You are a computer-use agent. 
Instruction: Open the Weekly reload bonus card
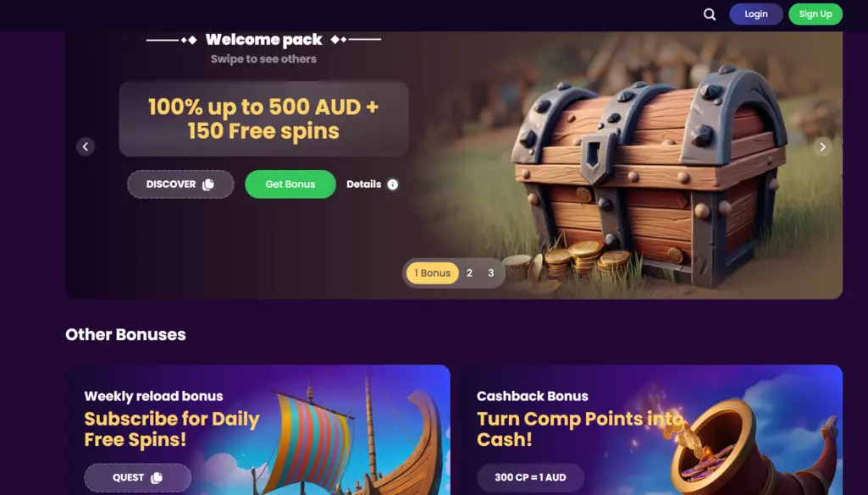[258, 430]
